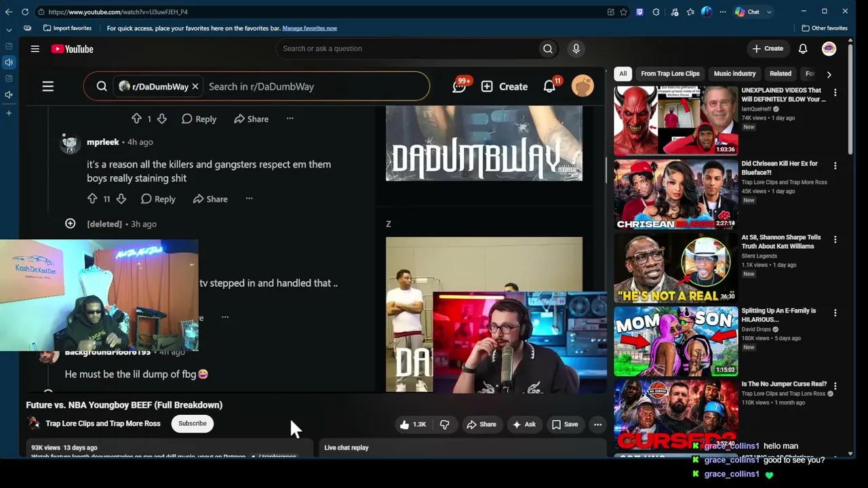Open a new tab with the sidebar plus
The height and width of the screenshot is (488, 868).
(x=9, y=113)
